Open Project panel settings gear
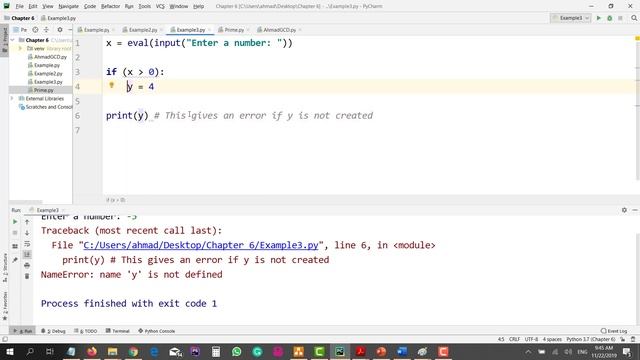 60,30
